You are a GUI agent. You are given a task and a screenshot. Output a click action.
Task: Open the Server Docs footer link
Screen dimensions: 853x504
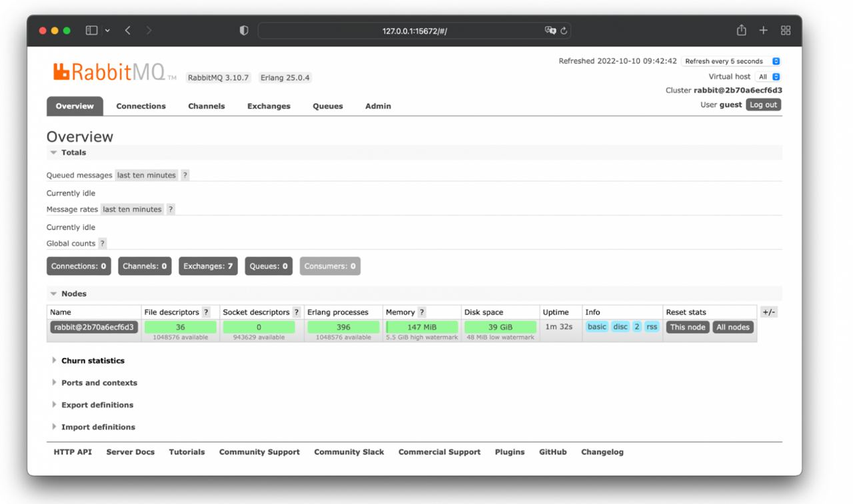pyautogui.click(x=131, y=452)
